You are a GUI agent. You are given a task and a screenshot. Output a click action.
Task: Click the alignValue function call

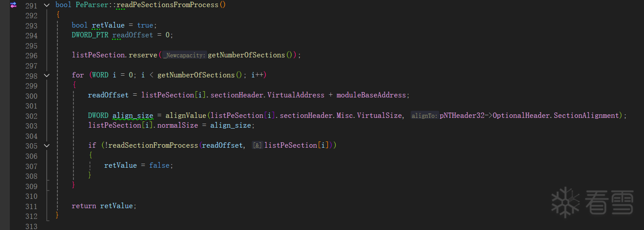186,116
